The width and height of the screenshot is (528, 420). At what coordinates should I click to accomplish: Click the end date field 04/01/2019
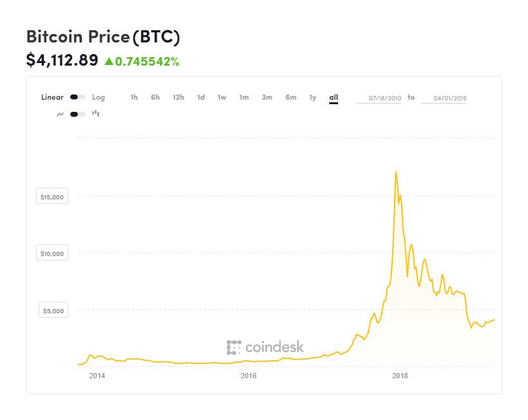click(443, 98)
